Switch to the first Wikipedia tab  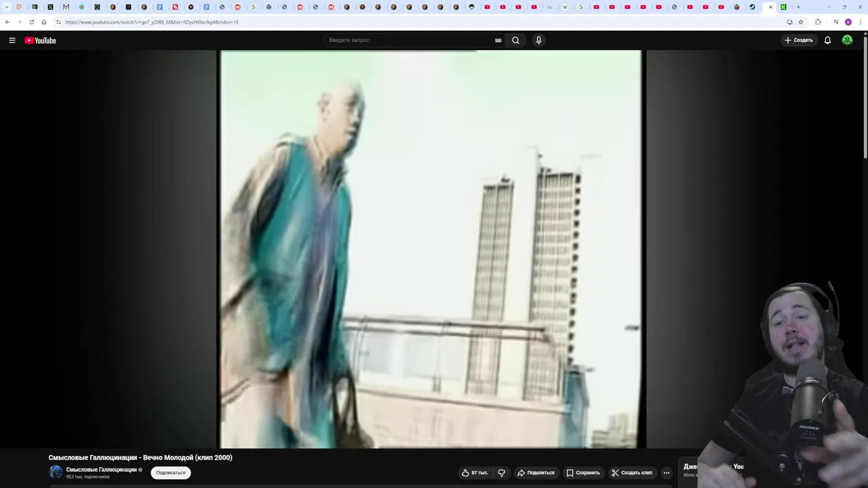coord(549,7)
